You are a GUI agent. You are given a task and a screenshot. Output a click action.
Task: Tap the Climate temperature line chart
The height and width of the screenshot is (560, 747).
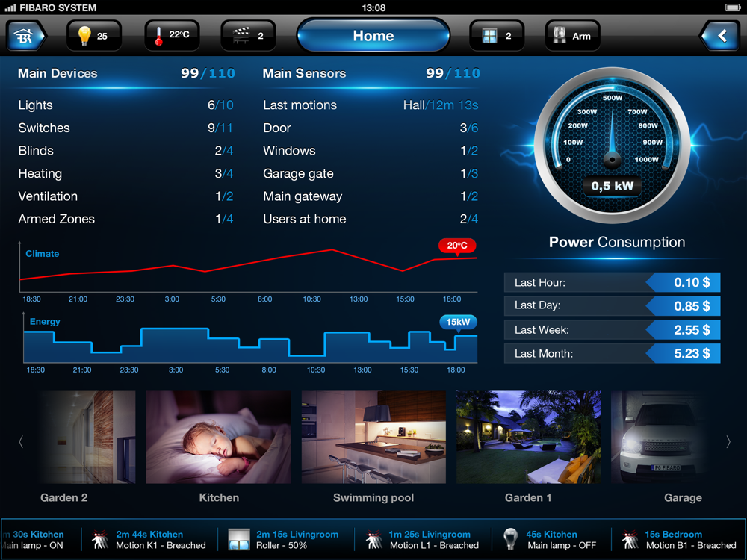coord(248,267)
